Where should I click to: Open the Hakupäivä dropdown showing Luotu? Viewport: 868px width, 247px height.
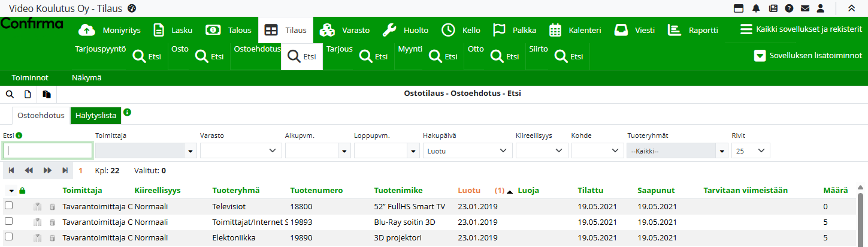(467, 151)
